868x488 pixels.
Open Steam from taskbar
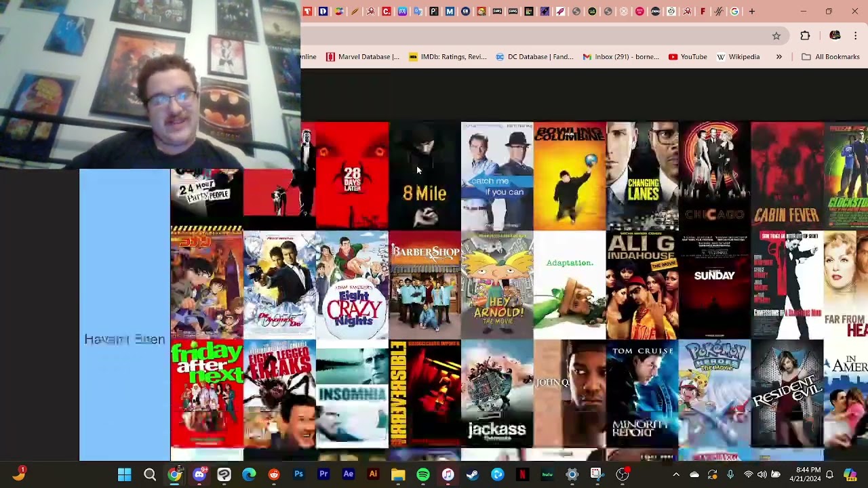(473, 474)
